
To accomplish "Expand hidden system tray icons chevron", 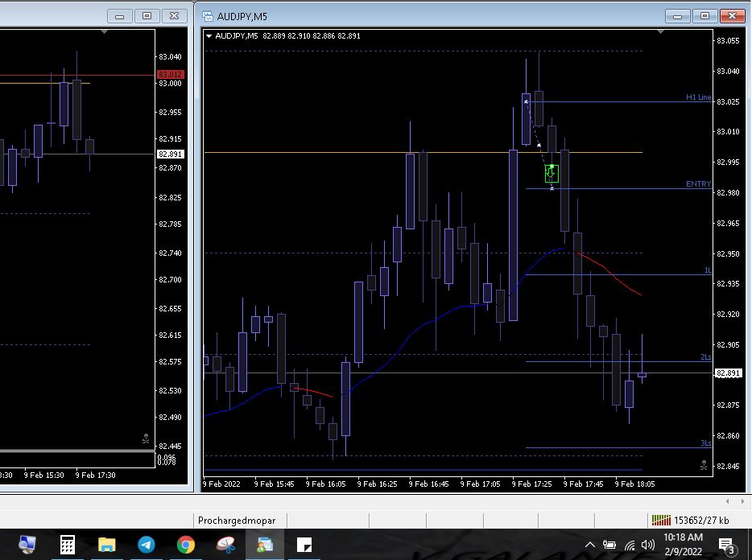I will (x=590, y=545).
